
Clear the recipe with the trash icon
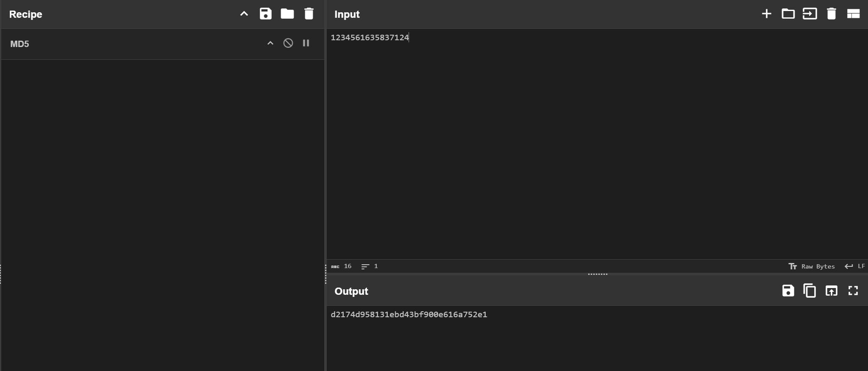tap(309, 14)
